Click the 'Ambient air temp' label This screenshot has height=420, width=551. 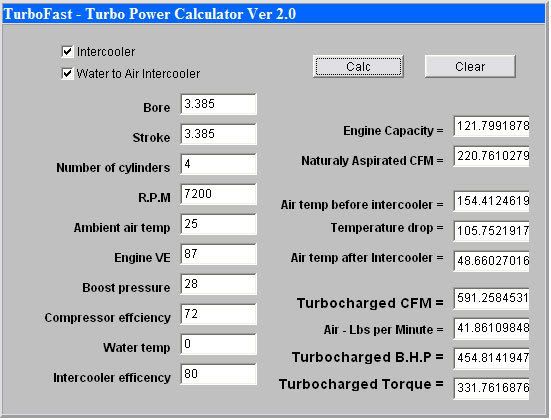tap(122, 228)
